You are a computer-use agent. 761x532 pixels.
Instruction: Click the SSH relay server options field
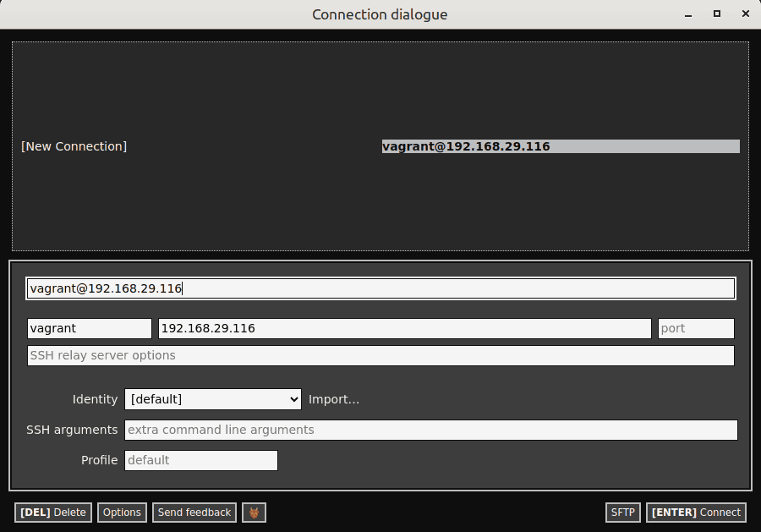[380, 356]
